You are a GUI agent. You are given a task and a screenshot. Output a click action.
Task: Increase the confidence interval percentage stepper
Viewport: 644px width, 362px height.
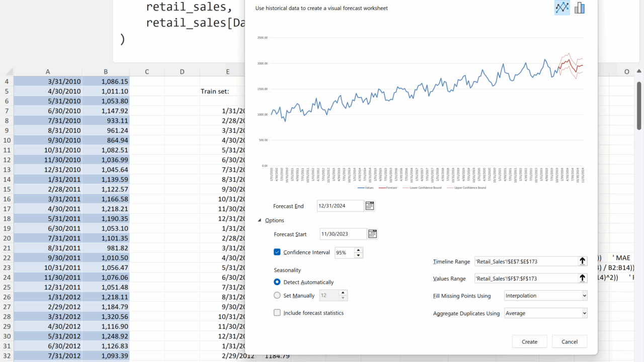coord(358,250)
